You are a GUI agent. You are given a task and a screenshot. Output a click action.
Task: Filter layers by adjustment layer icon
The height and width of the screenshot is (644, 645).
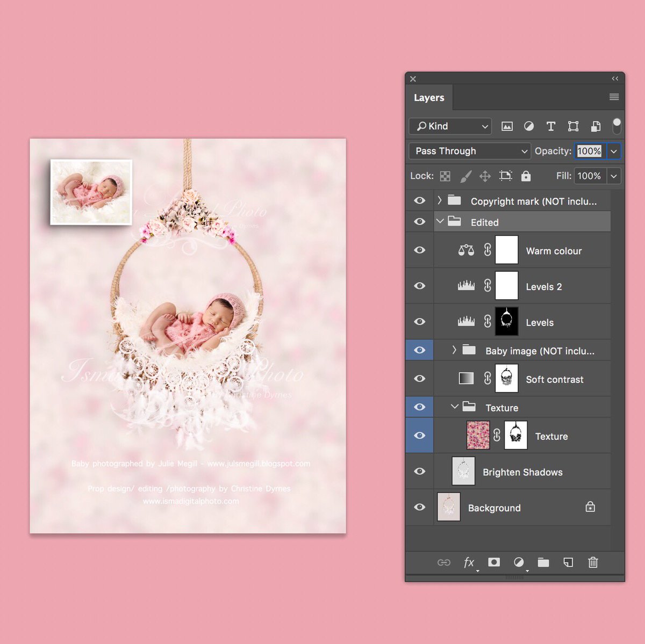529,126
